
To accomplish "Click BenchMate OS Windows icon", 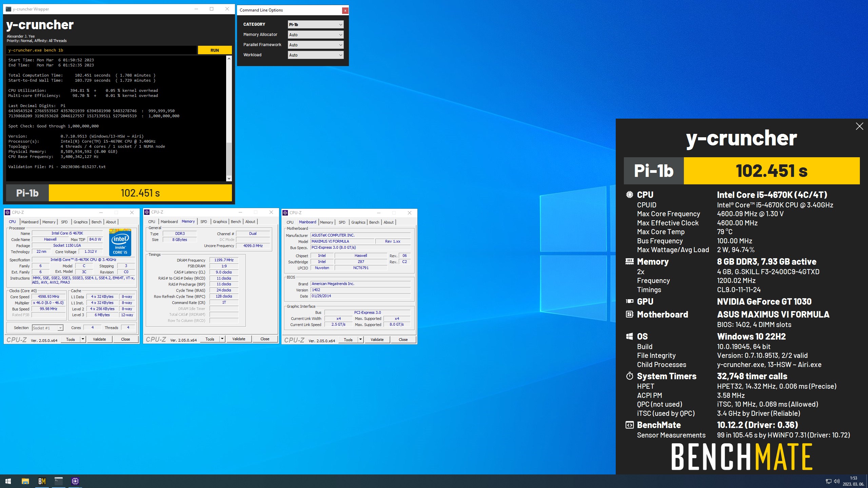I will [x=630, y=337].
